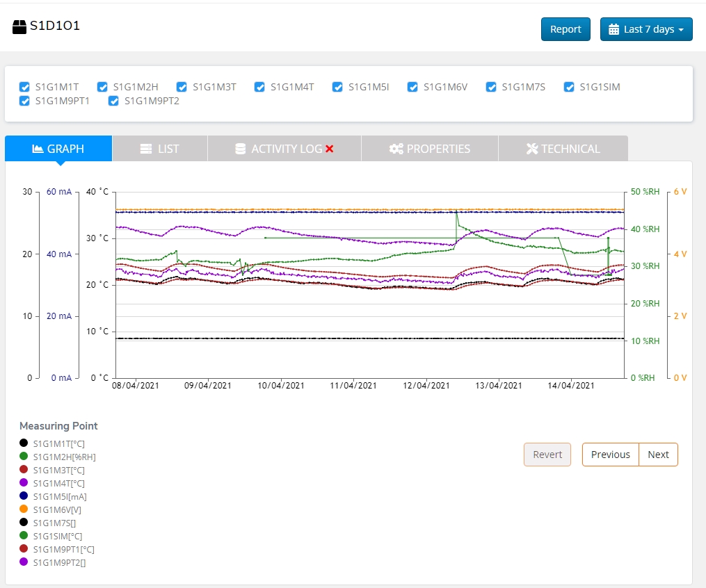This screenshot has height=588, width=706.
Task: Click the orange S1G1M6V[V] legend dot
Action: pyautogui.click(x=24, y=509)
